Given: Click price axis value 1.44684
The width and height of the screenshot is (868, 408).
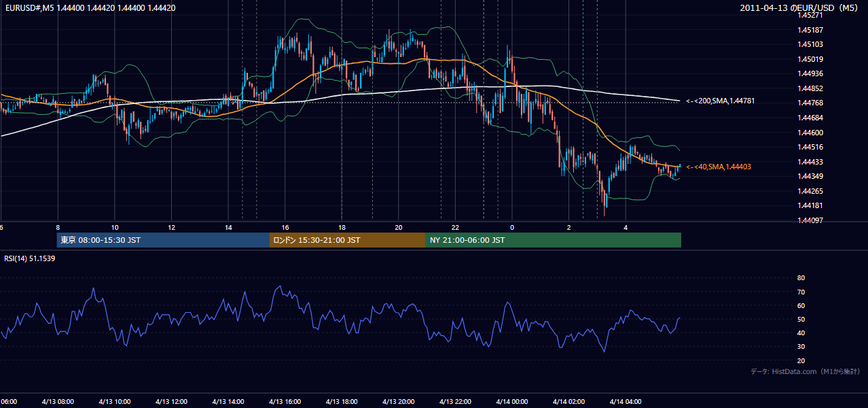Looking at the screenshot, I should click(x=811, y=118).
